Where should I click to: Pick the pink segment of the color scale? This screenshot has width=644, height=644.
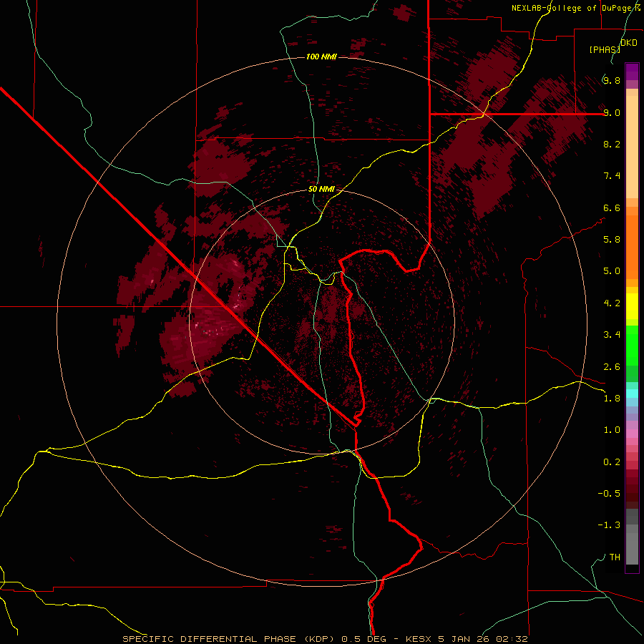point(632,434)
